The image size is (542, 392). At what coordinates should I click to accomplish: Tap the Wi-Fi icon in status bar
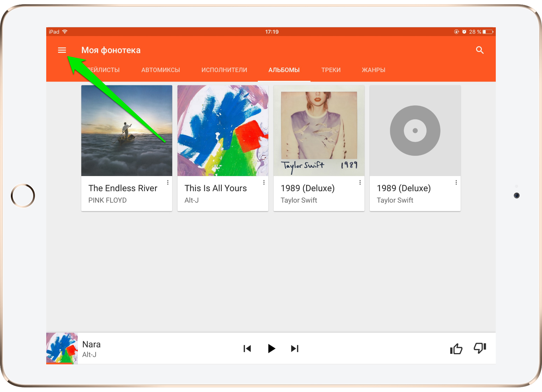(x=65, y=31)
